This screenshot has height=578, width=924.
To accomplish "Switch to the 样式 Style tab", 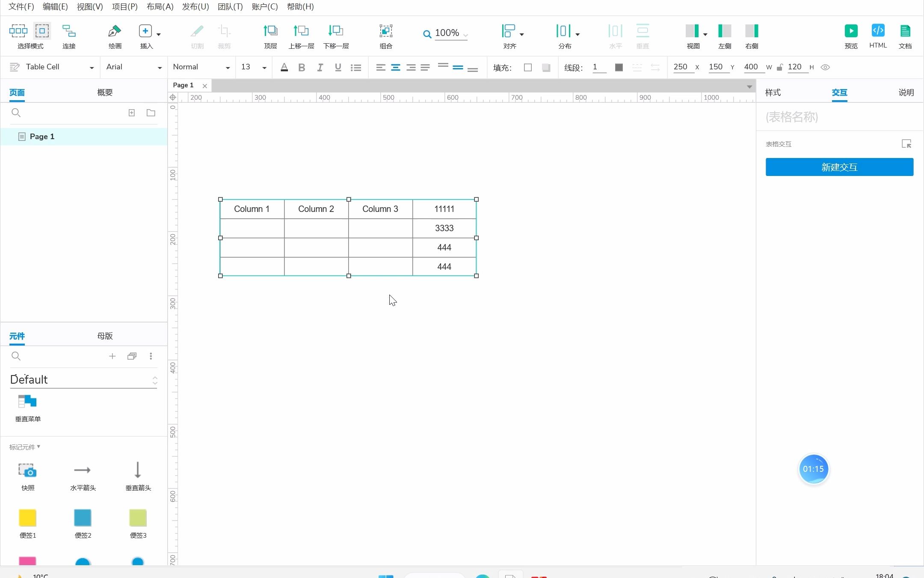I will (x=773, y=92).
